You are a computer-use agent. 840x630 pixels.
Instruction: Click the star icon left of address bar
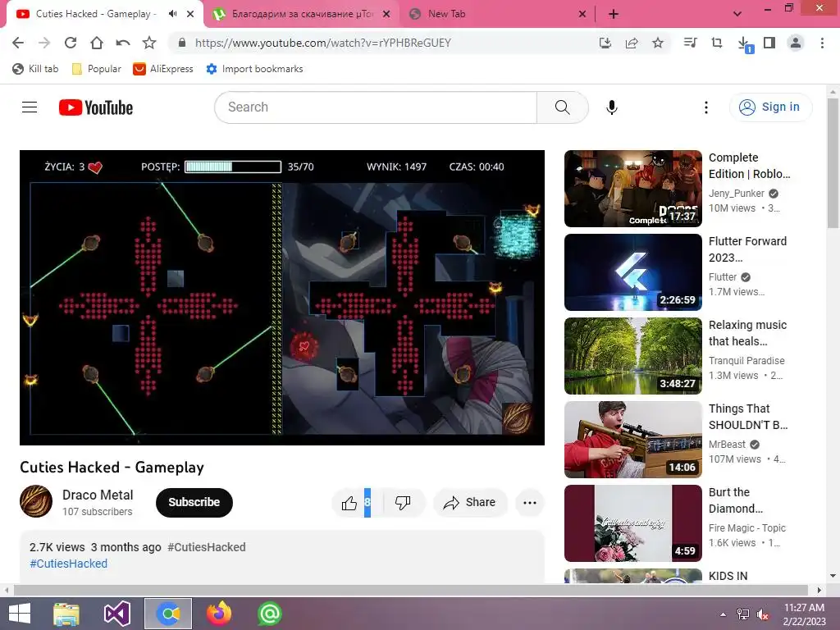[x=149, y=43]
